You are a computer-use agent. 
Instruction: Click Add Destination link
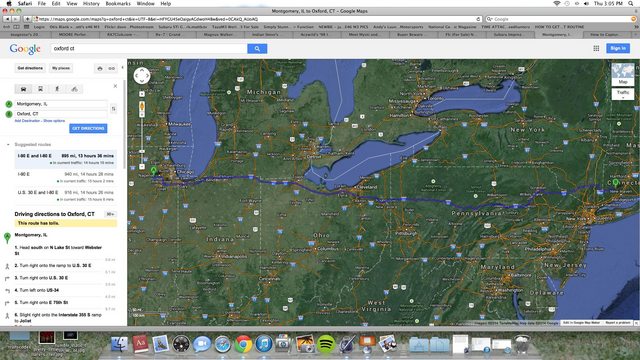click(27, 121)
